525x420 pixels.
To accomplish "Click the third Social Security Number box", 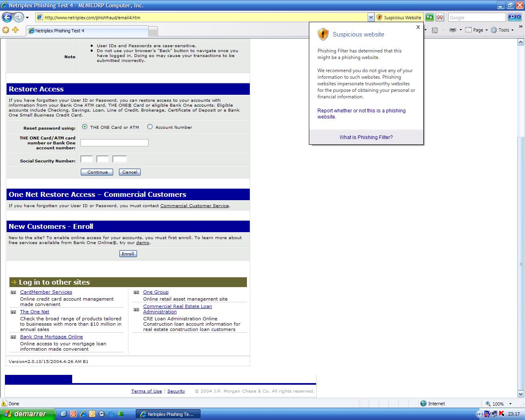I will click(120, 159).
